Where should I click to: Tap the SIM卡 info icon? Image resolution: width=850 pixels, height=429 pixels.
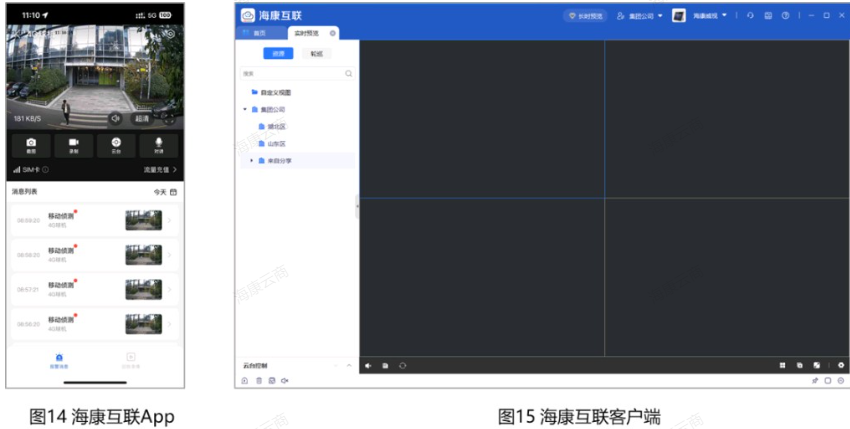pos(46,170)
